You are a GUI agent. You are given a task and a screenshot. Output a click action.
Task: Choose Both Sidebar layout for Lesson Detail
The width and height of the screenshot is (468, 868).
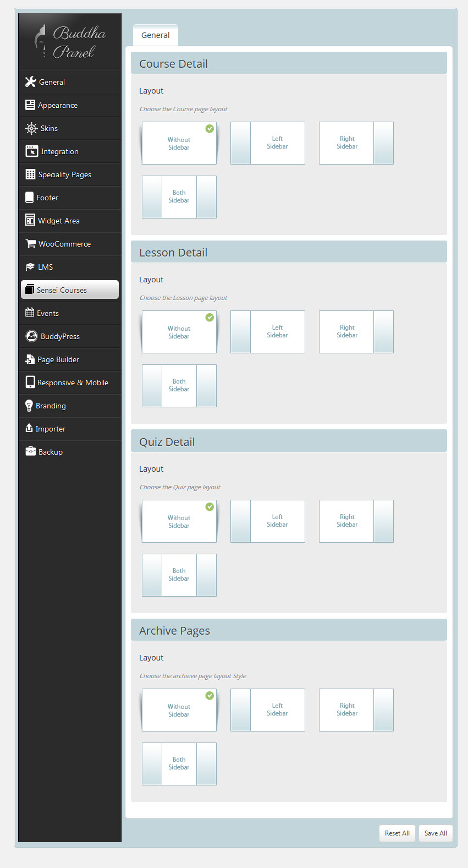tap(179, 386)
